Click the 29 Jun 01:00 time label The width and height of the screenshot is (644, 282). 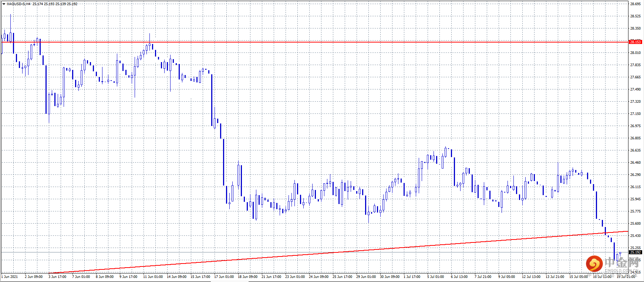tap(366, 277)
